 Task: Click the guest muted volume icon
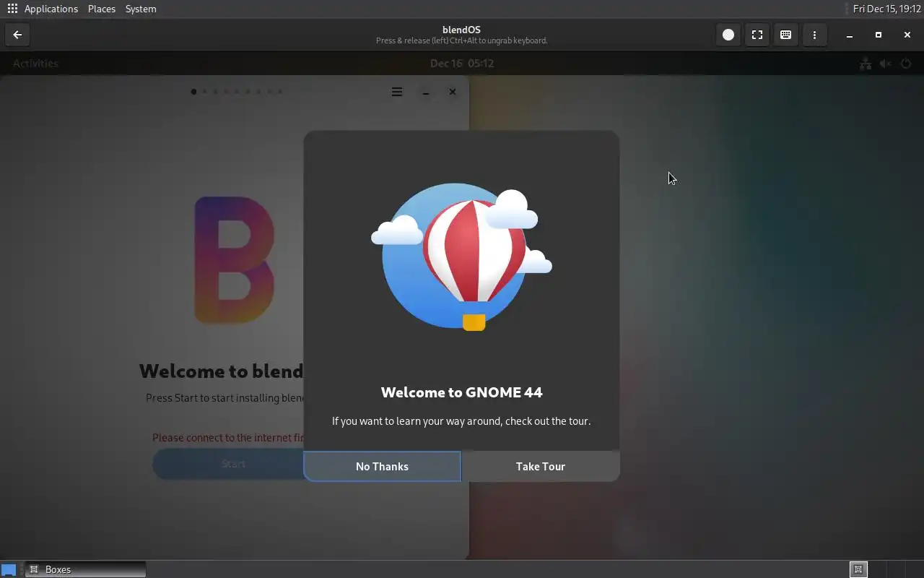tap(885, 64)
